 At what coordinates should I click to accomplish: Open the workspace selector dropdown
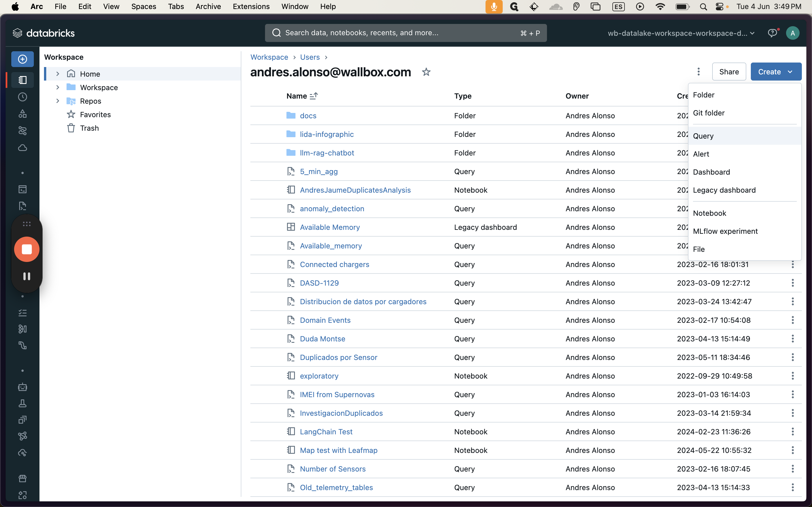pos(681,33)
